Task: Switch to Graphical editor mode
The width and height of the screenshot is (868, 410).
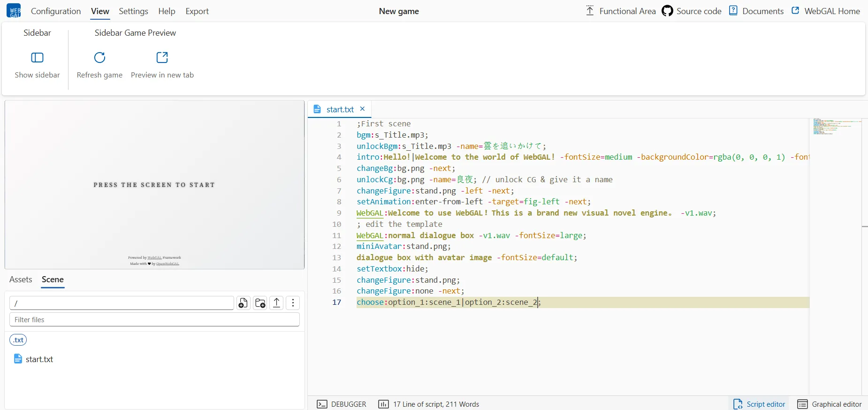Action: 830,404
